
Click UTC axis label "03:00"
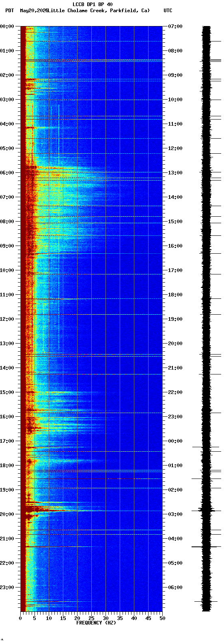(x=175, y=514)
